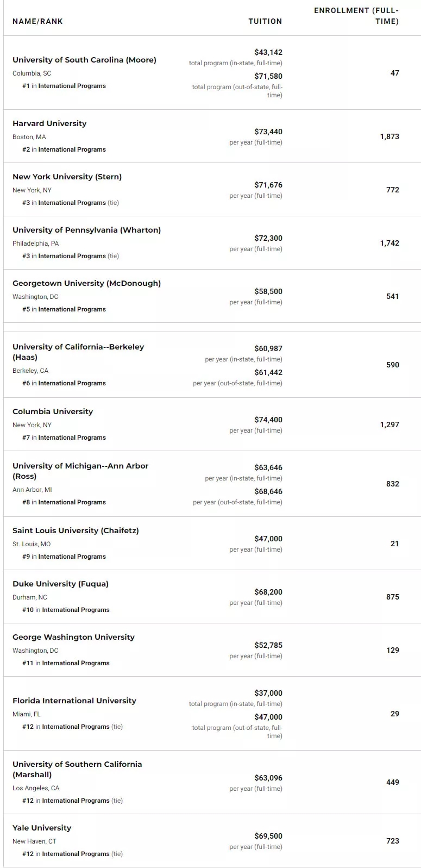The height and width of the screenshot is (868, 421).
Task: Open Georgetown University (McDonough) listing
Action: tap(86, 283)
